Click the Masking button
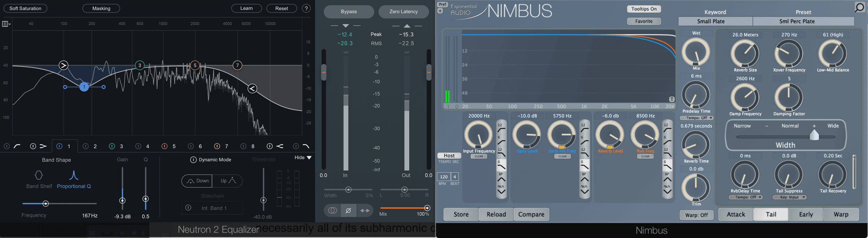This screenshot has height=238, width=868. coord(101,8)
